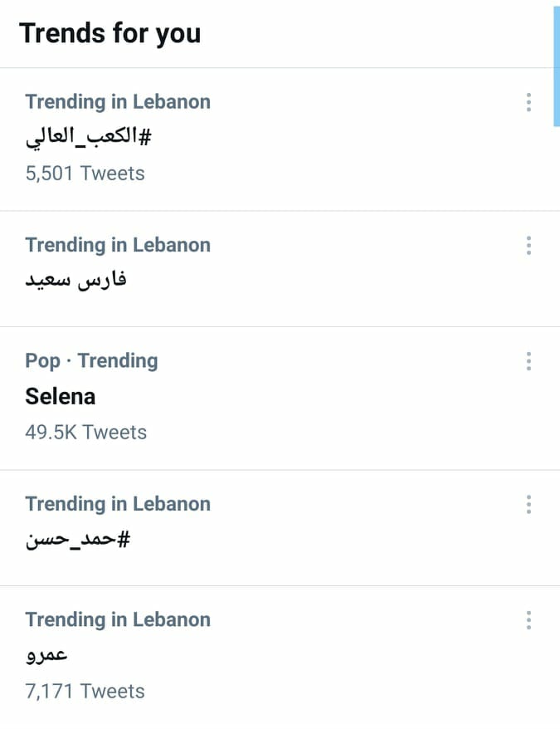560x729 pixels.
Task: Open three-dot menu for عمرو trend
Action: 528,620
